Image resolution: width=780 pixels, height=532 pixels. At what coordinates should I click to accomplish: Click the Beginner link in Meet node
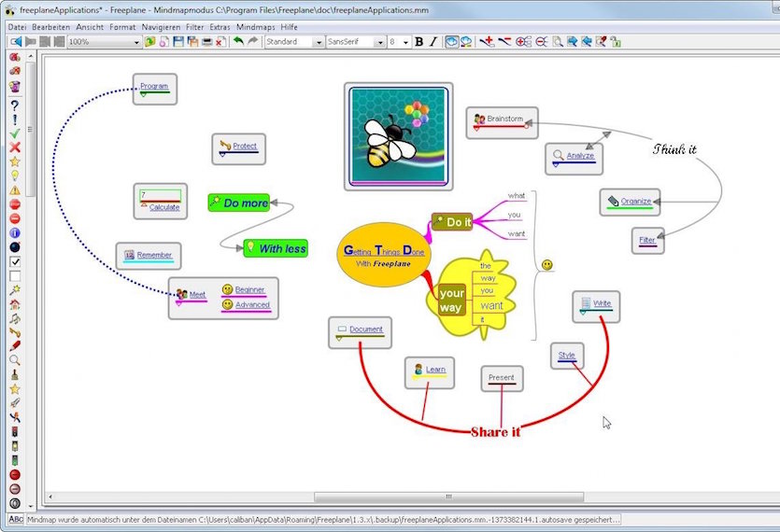[249, 289]
